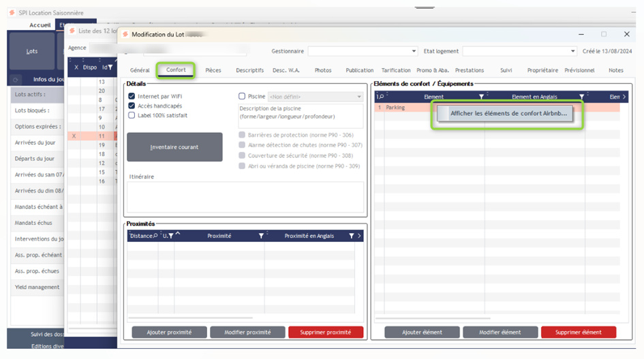644x359 pixels.
Task: Click the filter icon in Element en Anglais column
Action: click(x=581, y=97)
